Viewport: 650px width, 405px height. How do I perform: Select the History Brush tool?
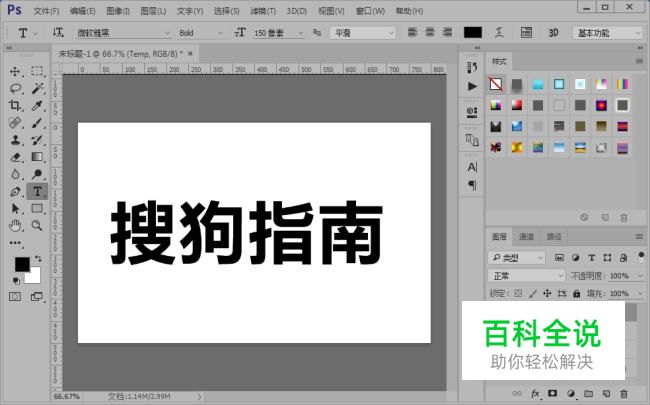(37, 140)
